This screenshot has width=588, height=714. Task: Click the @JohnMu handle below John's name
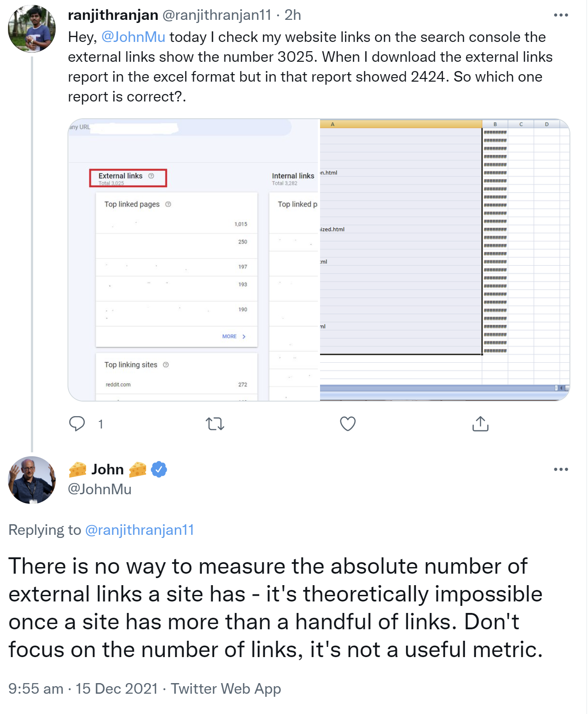click(x=100, y=489)
